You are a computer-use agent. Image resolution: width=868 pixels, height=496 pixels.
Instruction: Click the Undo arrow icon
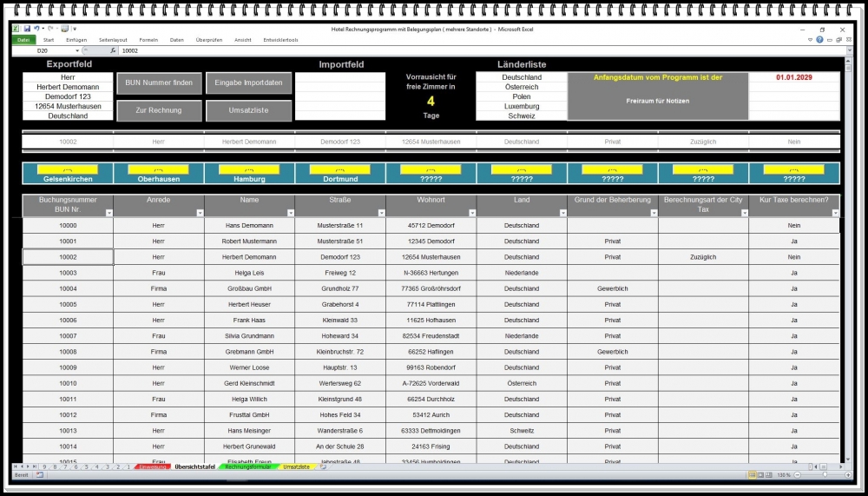(x=37, y=29)
